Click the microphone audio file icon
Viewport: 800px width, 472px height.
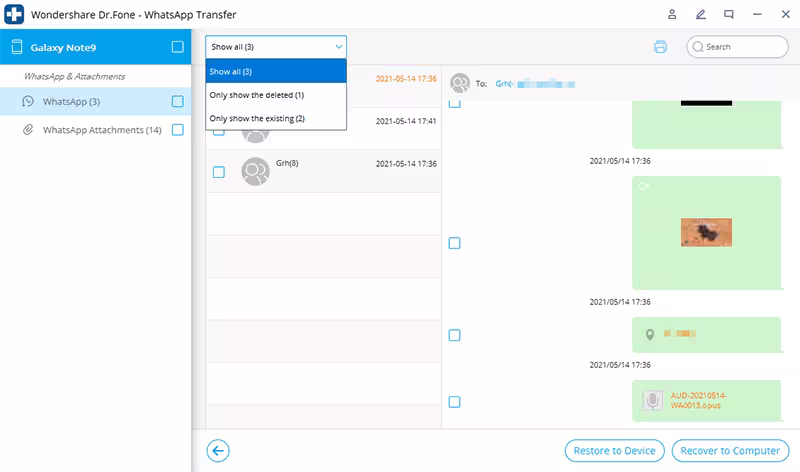tap(653, 401)
